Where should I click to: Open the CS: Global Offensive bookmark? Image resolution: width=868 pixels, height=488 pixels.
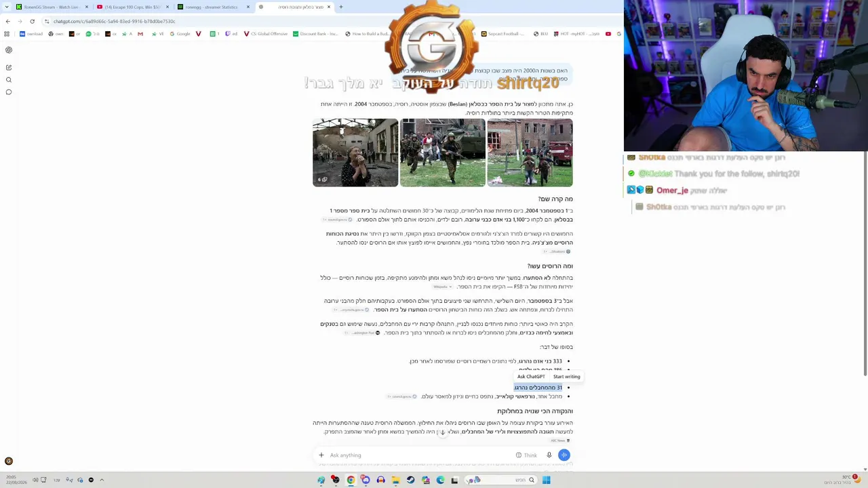point(266,34)
